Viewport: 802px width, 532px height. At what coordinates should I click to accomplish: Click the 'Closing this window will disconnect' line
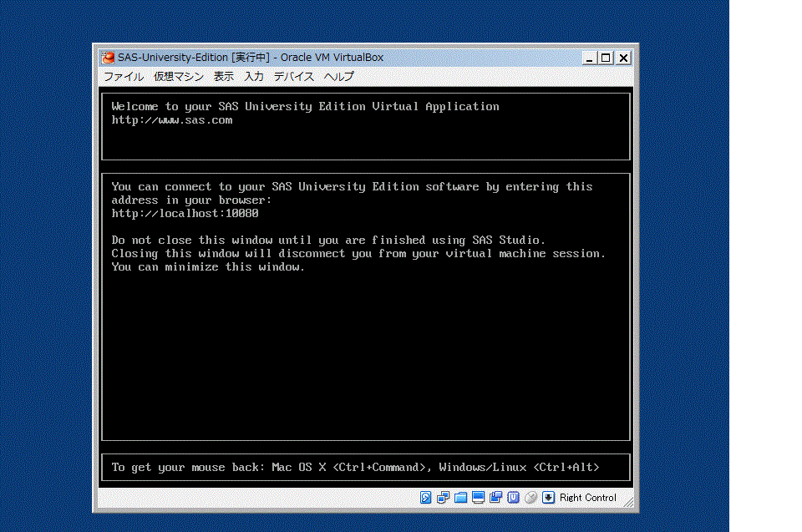pos(358,253)
